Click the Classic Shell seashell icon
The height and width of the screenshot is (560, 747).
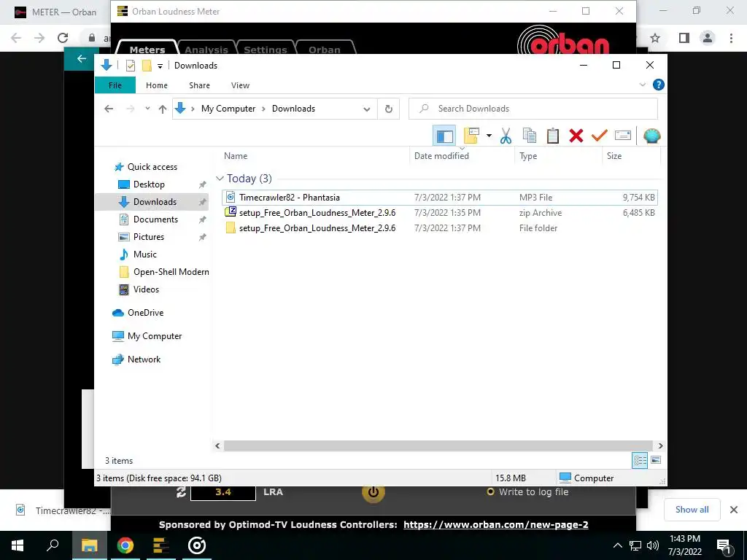click(x=651, y=136)
